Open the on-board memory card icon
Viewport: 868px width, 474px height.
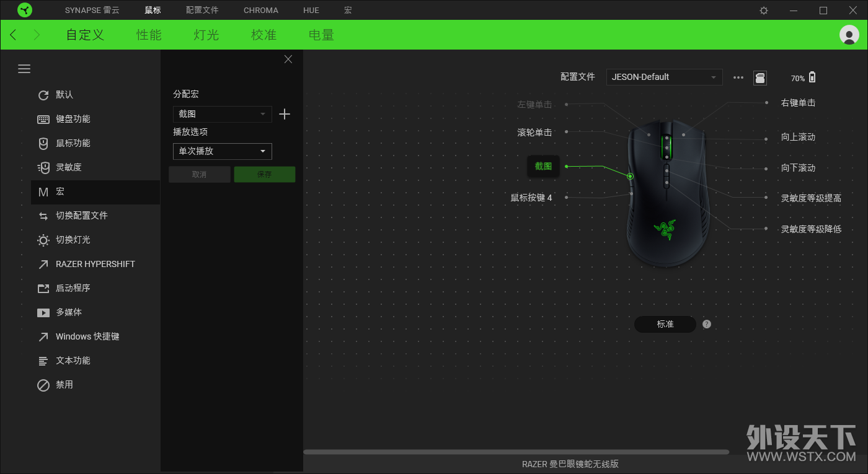click(x=759, y=77)
